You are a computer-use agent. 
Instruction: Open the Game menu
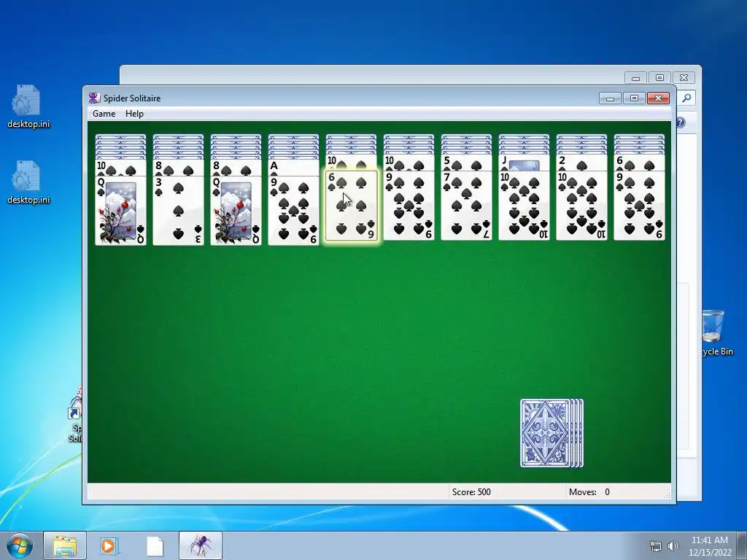(x=104, y=113)
